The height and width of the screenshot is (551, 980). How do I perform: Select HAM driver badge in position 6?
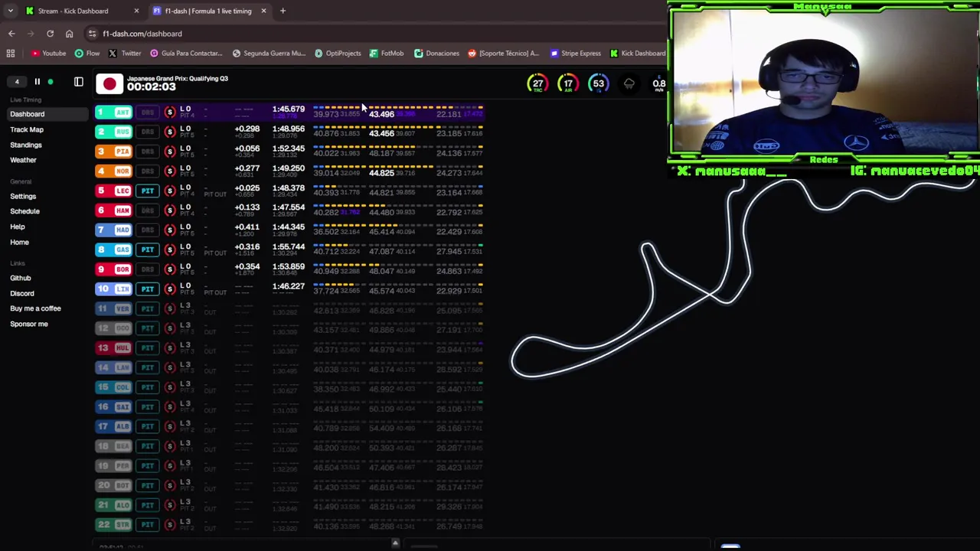(x=114, y=210)
